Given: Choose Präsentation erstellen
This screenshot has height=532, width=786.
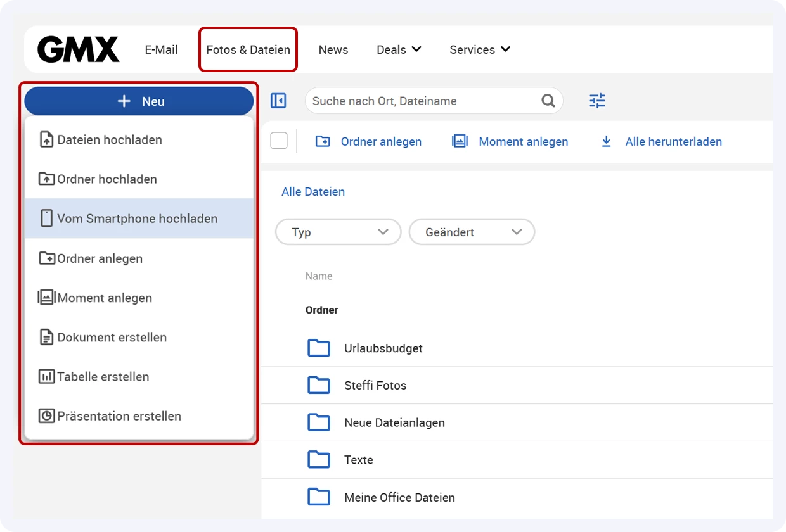Looking at the screenshot, I should (x=139, y=416).
